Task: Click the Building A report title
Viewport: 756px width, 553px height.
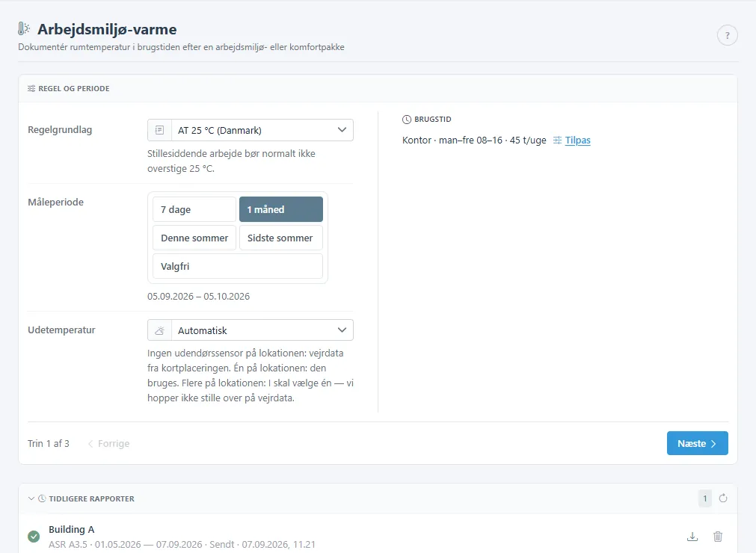Action: 71,529
